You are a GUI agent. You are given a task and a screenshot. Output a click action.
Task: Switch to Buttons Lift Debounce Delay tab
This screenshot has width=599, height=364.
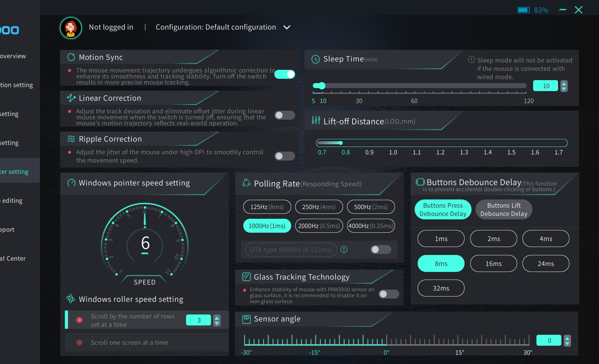(x=504, y=209)
